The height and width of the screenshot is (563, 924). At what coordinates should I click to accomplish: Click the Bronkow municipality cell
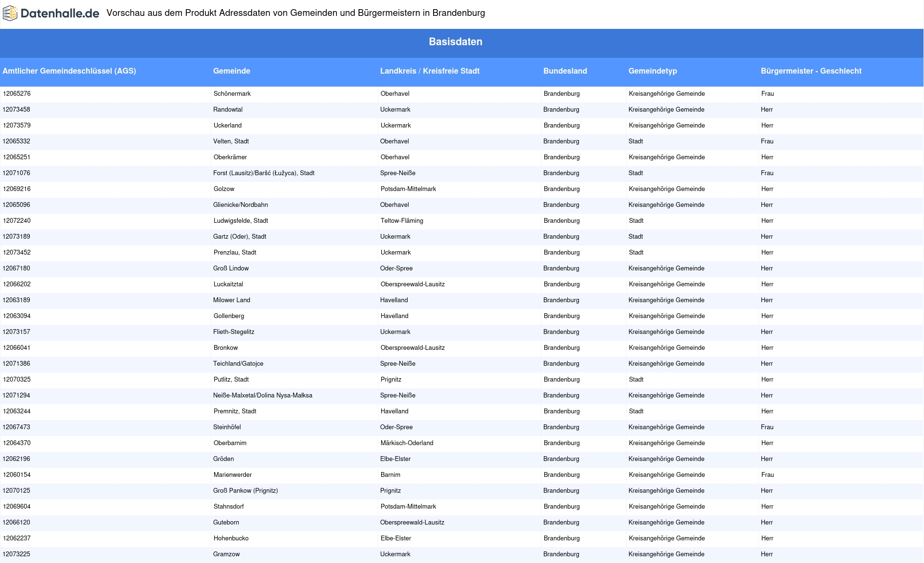[226, 348]
